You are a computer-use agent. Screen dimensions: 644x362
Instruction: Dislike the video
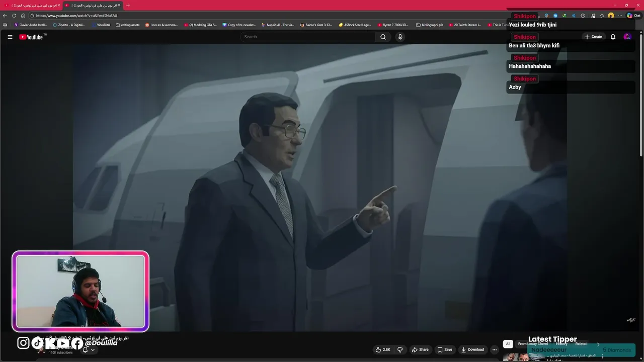coord(400,349)
